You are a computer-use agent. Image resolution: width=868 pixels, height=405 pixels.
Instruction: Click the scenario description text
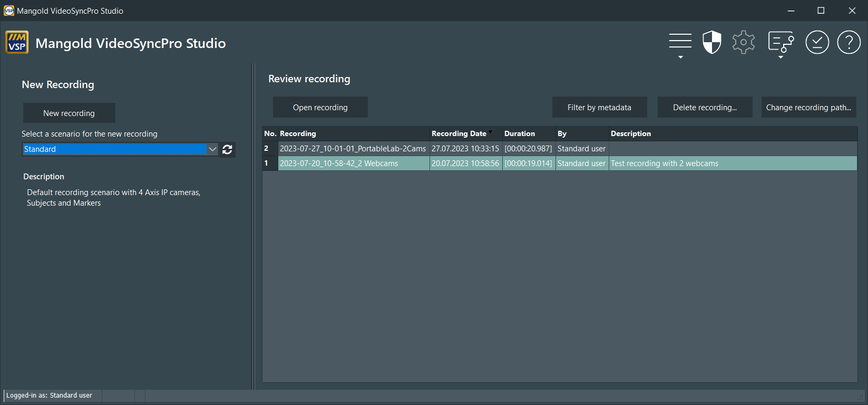[114, 198]
